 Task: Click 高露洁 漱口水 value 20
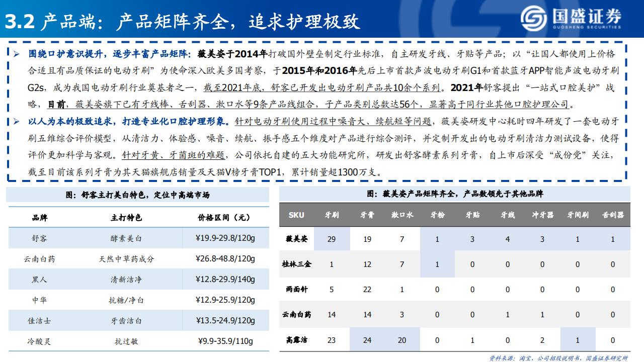pos(402,340)
